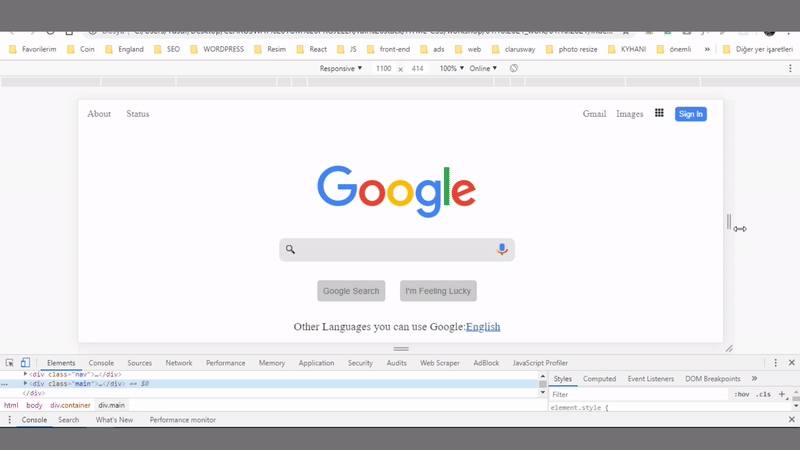The image size is (800, 450).
Task: Click the rotate screen icon in the device toolbar
Action: (513, 68)
